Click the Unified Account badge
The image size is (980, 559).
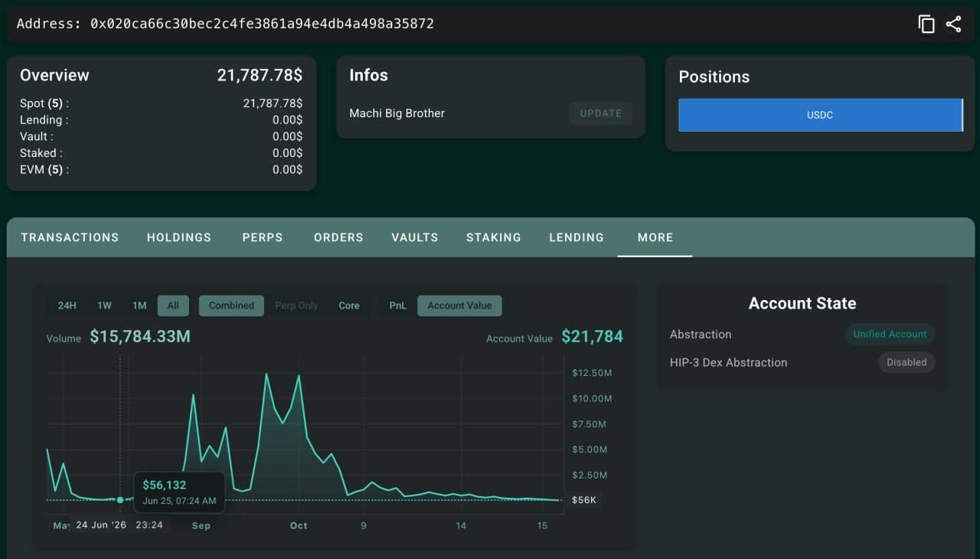(890, 334)
